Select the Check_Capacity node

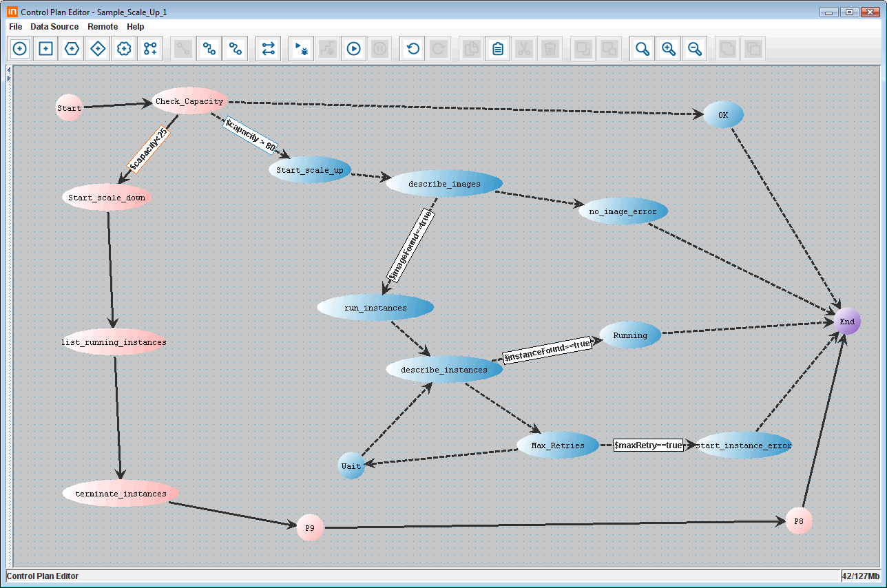point(189,101)
